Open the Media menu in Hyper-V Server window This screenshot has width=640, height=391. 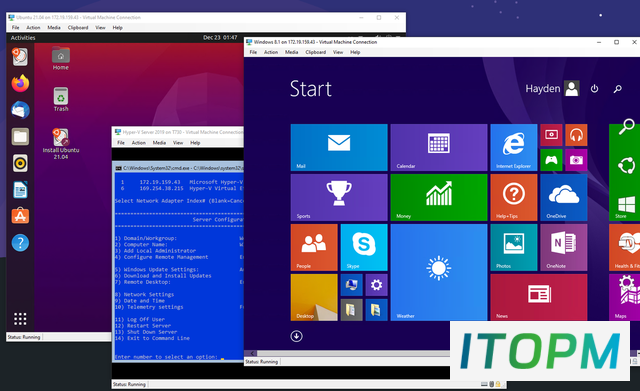point(159,143)
